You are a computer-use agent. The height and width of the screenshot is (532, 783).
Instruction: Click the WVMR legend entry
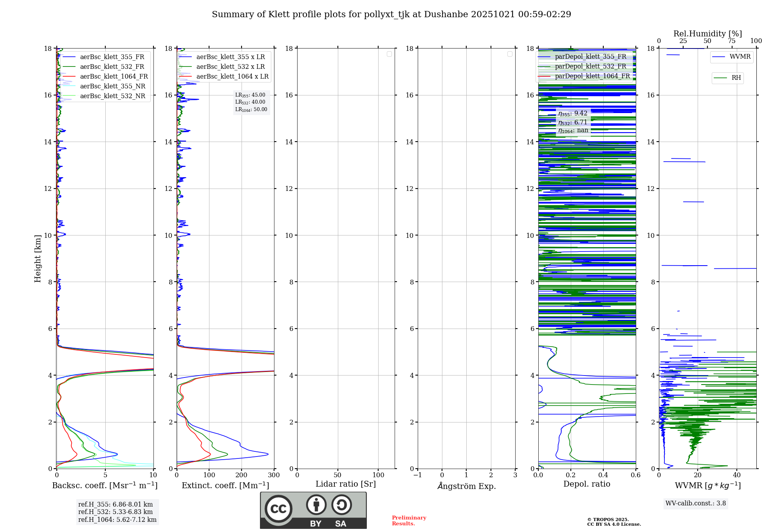[x=740, y=57]
